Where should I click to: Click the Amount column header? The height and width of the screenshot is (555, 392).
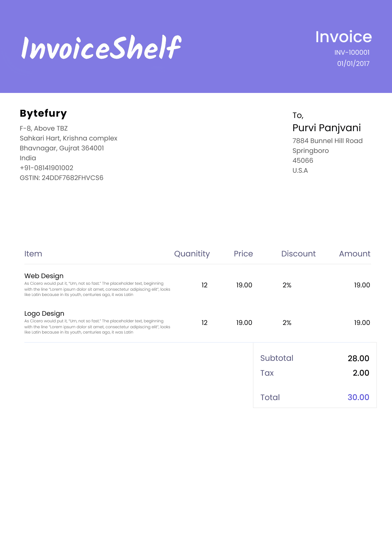[354, 254]
